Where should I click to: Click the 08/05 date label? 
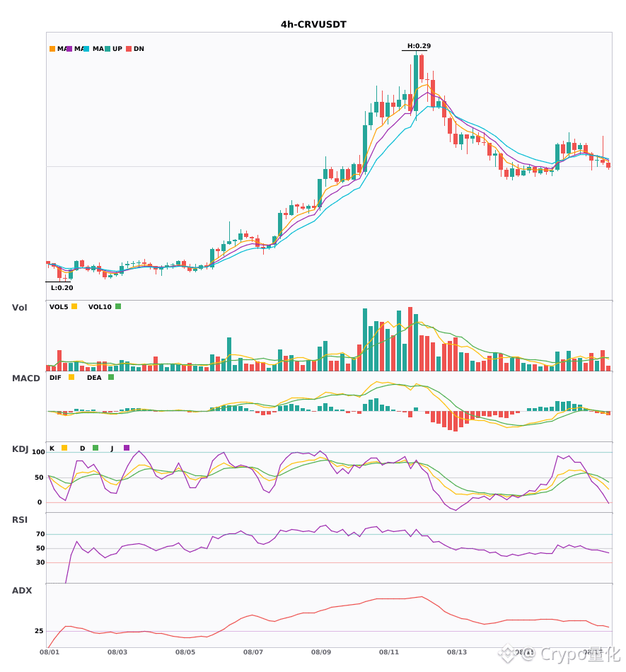(185, 652)
